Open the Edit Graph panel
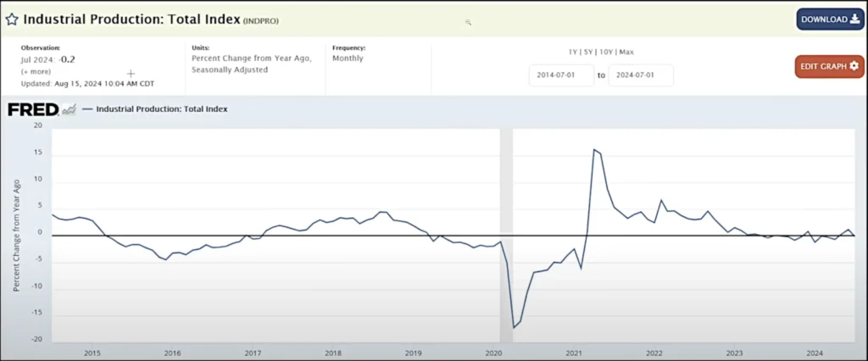 (829, 66)
